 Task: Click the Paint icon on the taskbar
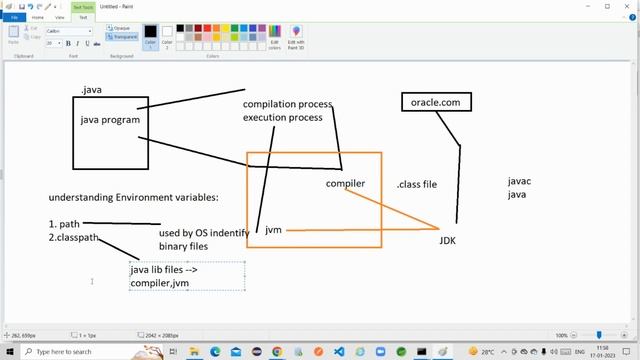pyautogui.click(x=443, y=351)
